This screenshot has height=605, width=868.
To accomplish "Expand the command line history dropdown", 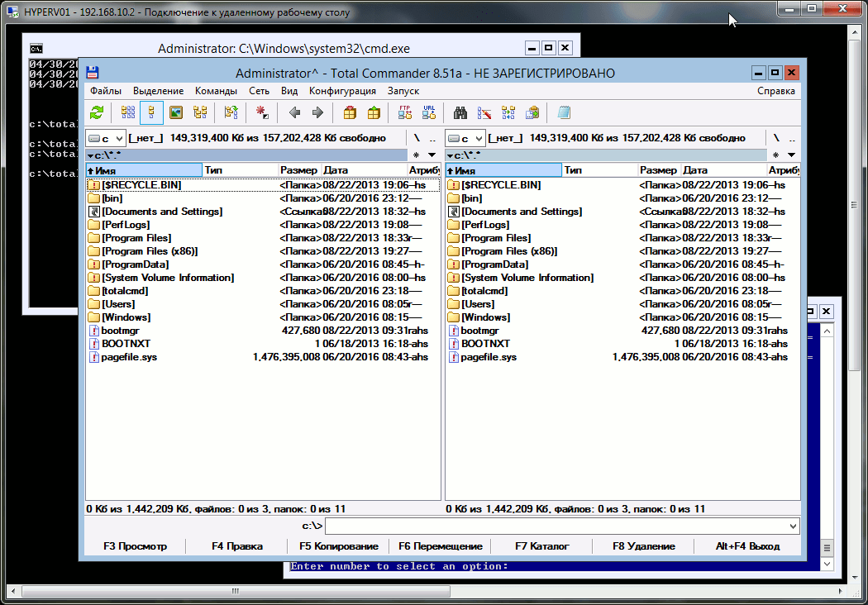I will 794,526.
